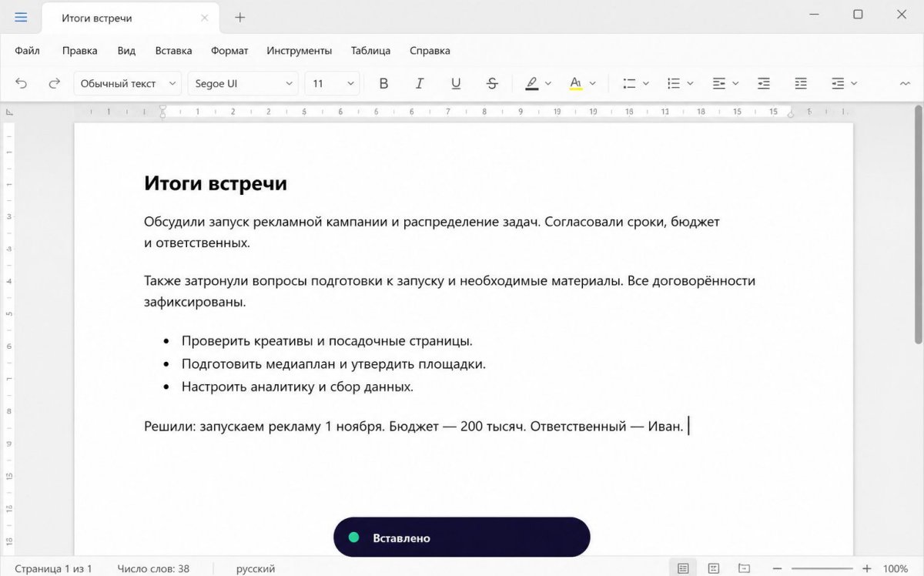Undo the last action
The width and height of the screenshot is (924, 576).
pos(22,83)
